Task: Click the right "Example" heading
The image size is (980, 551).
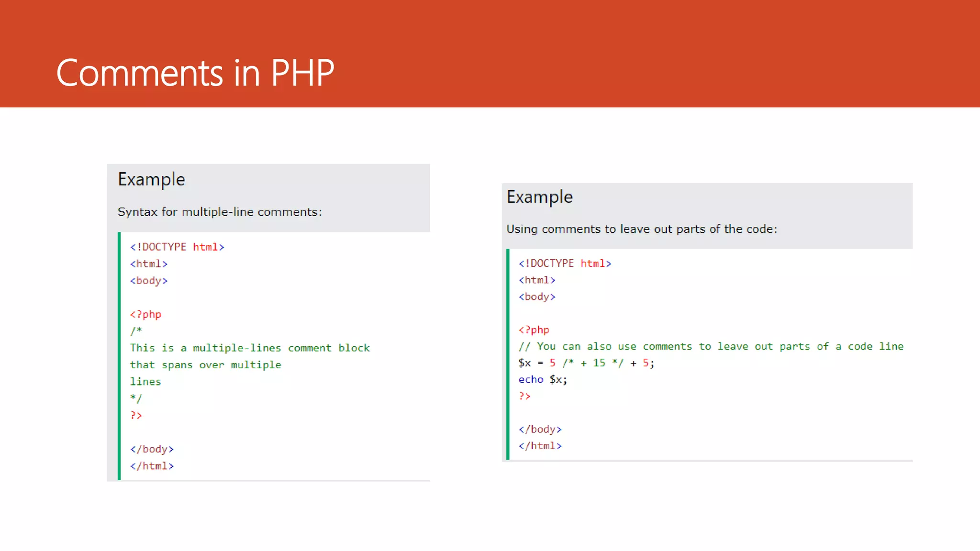Action: coord(539,197)
